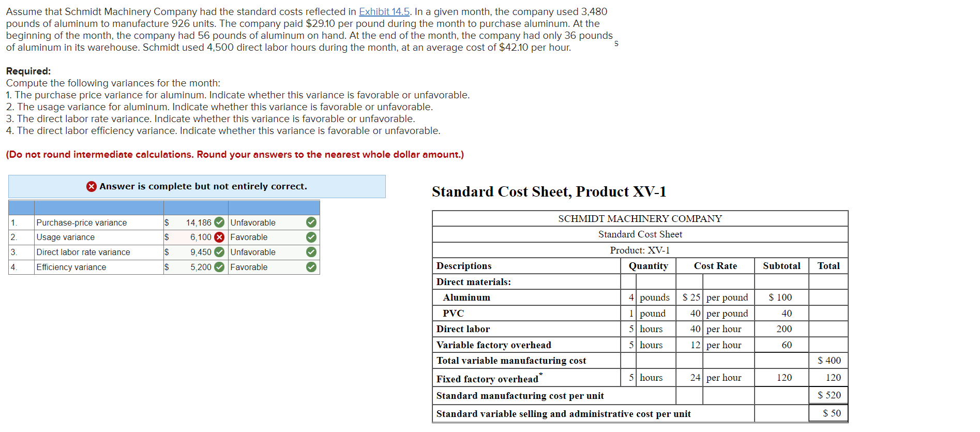Click row number '4.' in answer table
The image size is (980, 432).
(14, 267)
